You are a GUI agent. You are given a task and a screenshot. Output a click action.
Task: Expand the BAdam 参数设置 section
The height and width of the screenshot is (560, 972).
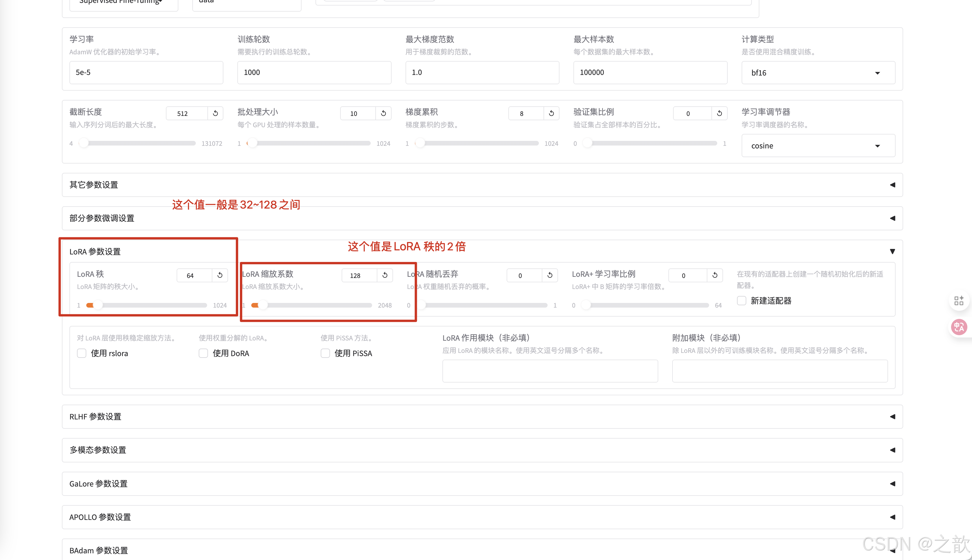[x=482, y=550]
